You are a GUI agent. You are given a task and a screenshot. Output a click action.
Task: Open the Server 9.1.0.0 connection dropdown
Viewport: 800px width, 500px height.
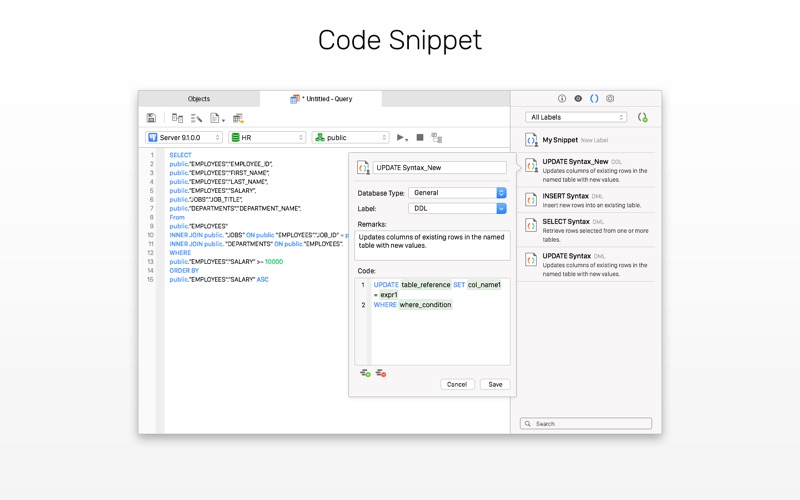[184, 137]
